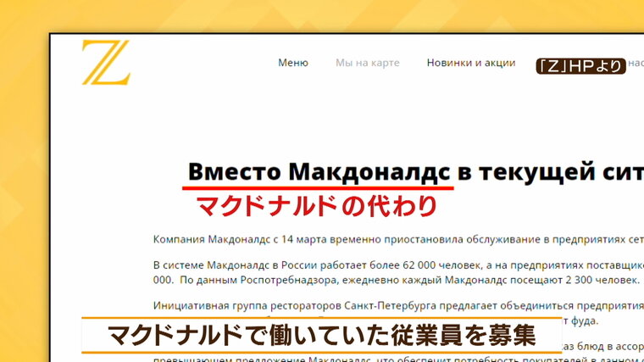Click the heading Вместо Макдоналдс в текущей
Image resolution: width=644 pixels, height=362 pixels.
click(416, 171)
